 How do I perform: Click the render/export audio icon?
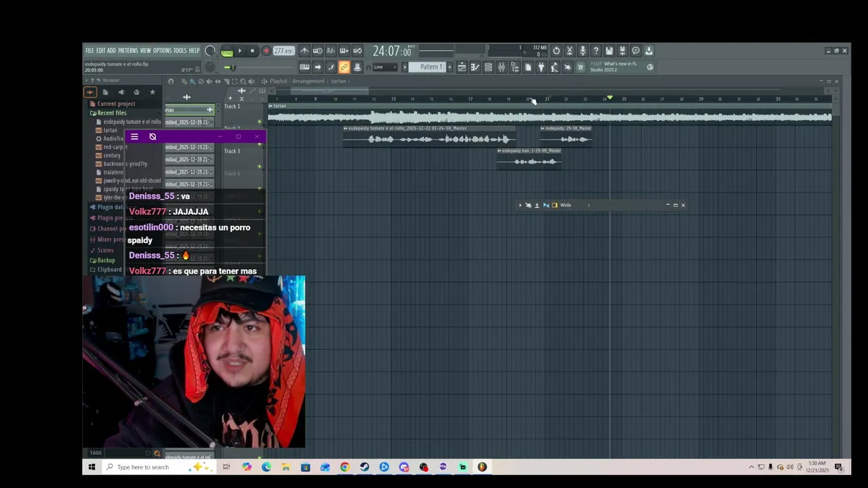(x=623, y=51)
